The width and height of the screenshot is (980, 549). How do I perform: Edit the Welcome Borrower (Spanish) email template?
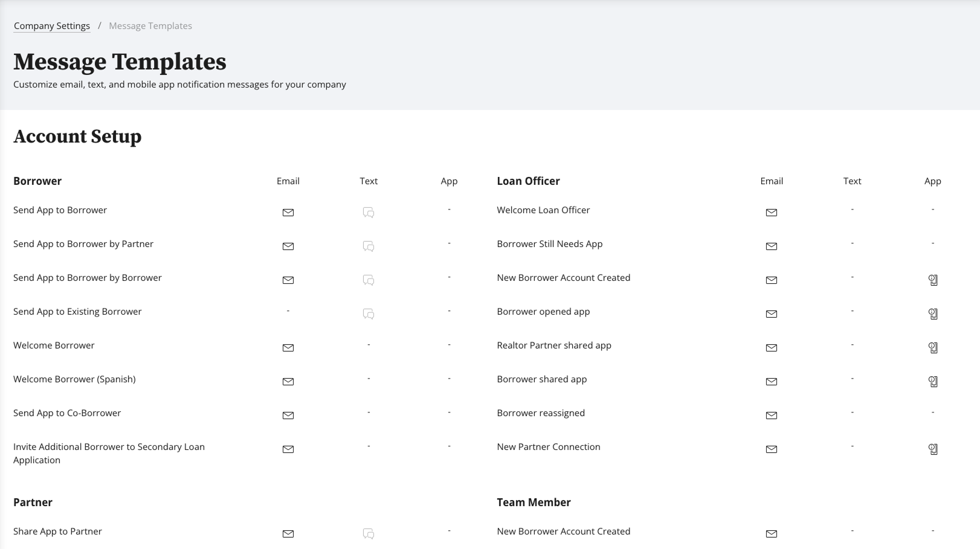pos(288,381)
